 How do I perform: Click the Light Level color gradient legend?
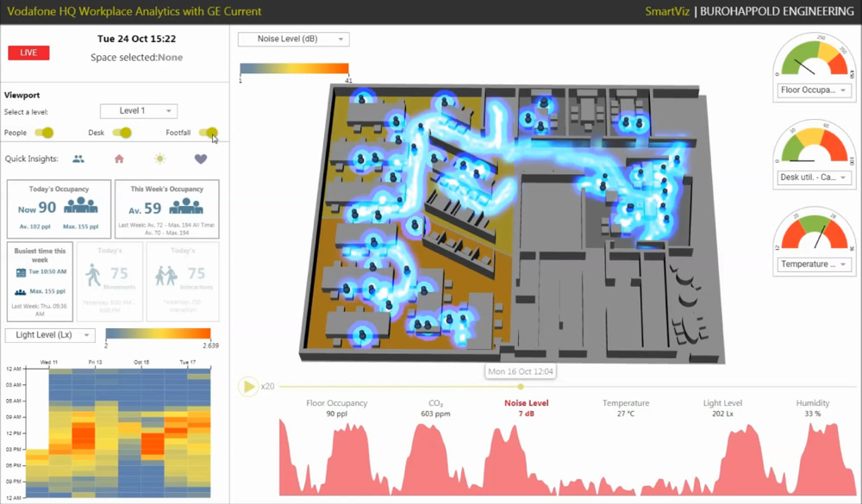click(158, 333)
